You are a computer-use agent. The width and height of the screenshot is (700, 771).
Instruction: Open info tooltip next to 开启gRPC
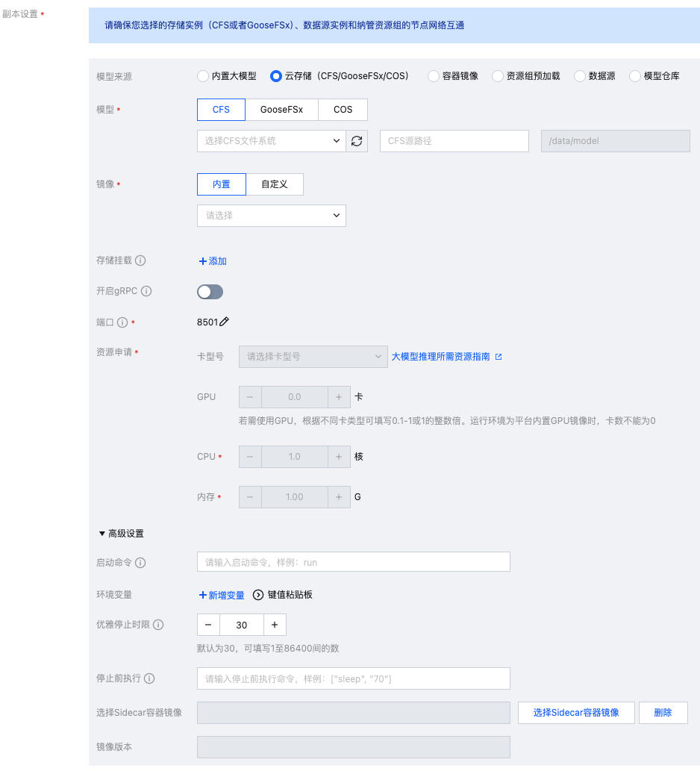146,291
